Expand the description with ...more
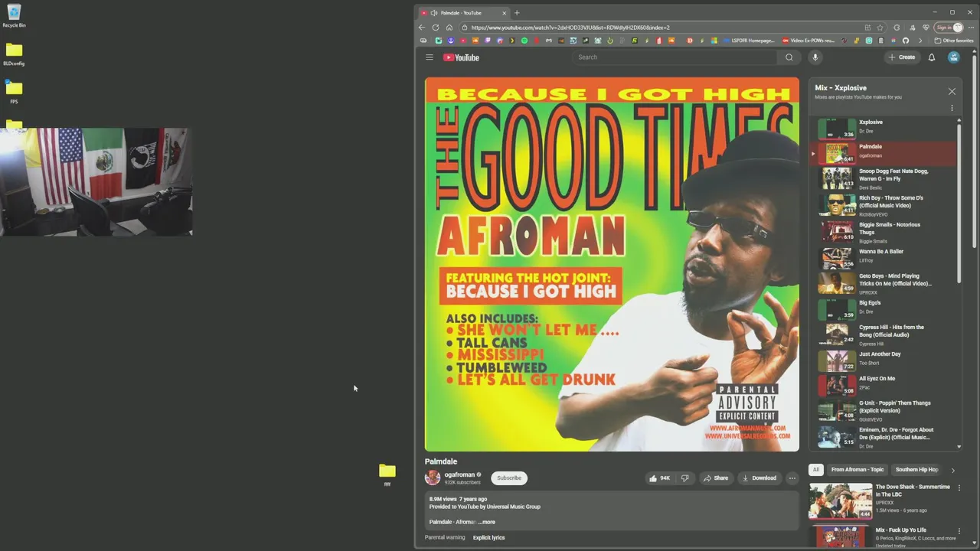 pyautogui.click(x=487, y=522)
